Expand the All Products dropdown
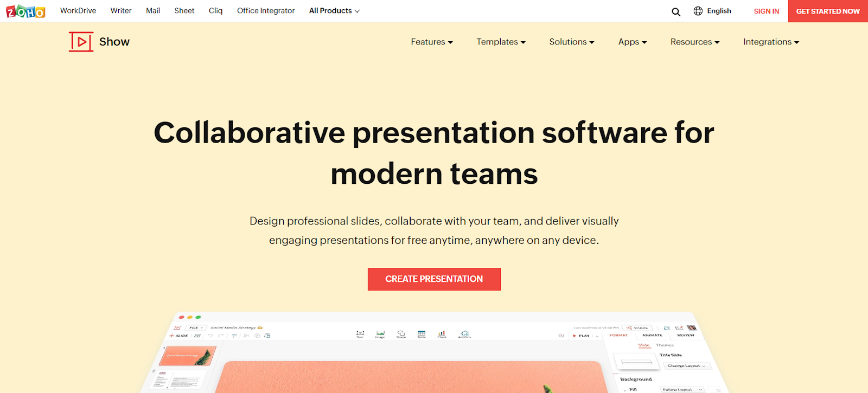This screenshot has height=393, width=868. coord(334,11)
